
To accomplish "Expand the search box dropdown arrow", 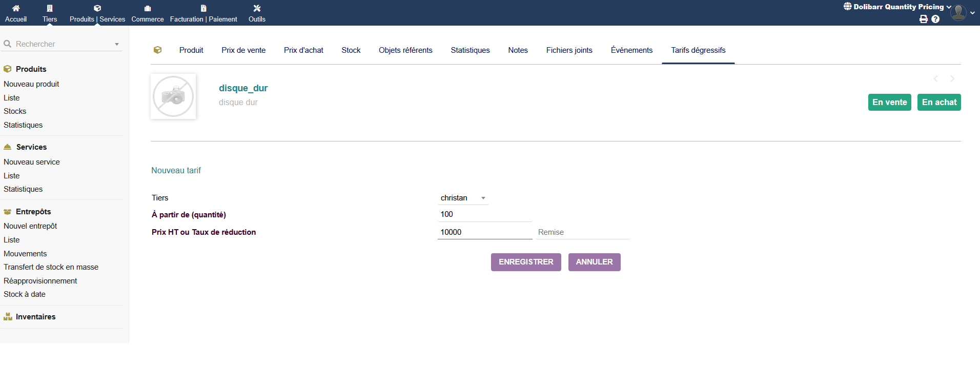I will (x=117, y=45).
